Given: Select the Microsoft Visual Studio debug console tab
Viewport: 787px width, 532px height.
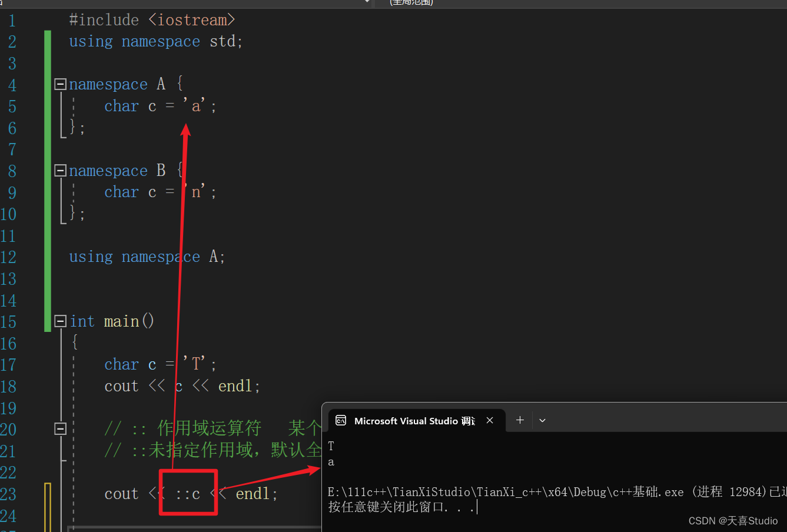Looking at the screenshot, I should coord(417,420).
